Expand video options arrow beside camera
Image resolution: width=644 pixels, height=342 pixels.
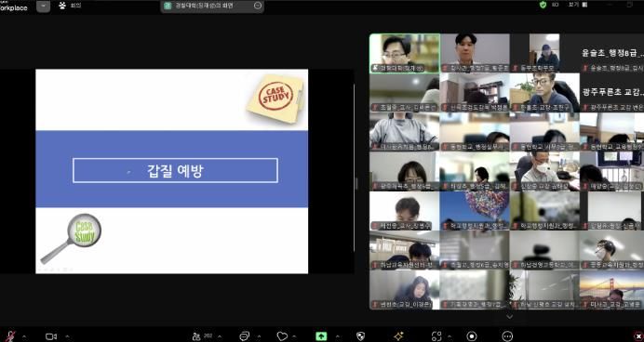67,336
